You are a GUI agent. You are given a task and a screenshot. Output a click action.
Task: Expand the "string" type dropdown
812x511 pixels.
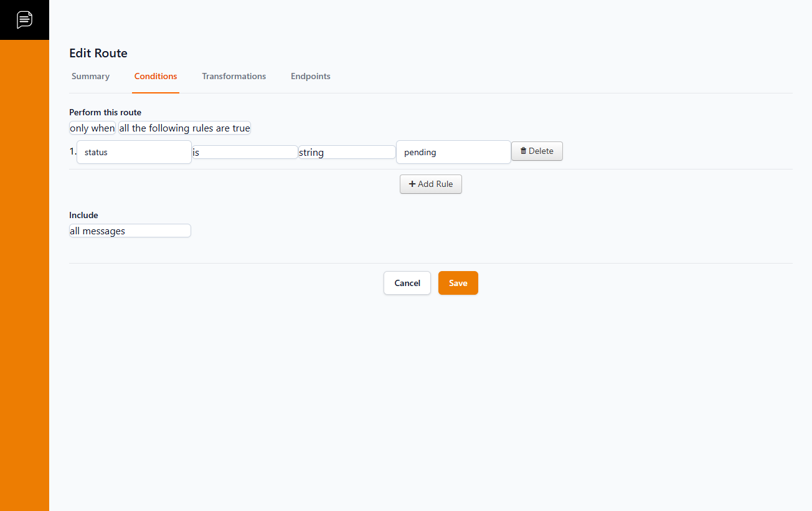[x=347, y=153]
